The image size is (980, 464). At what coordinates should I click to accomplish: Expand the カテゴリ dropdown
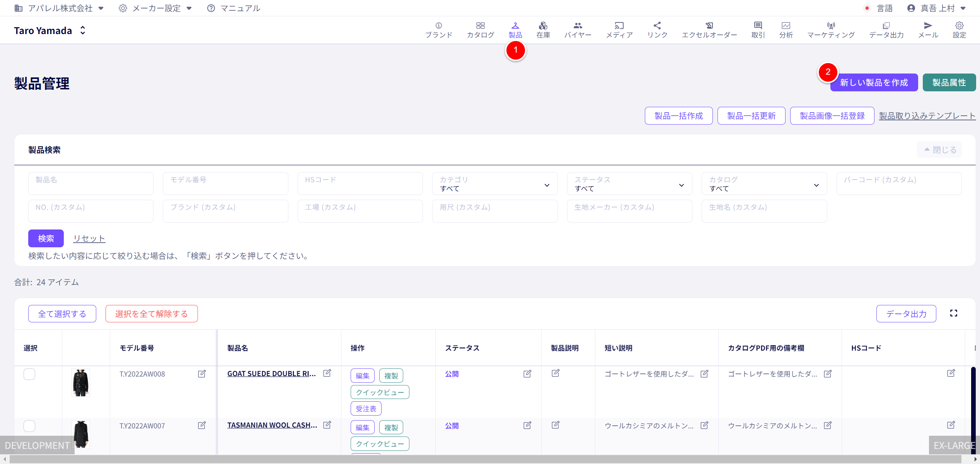coord(495,184)
